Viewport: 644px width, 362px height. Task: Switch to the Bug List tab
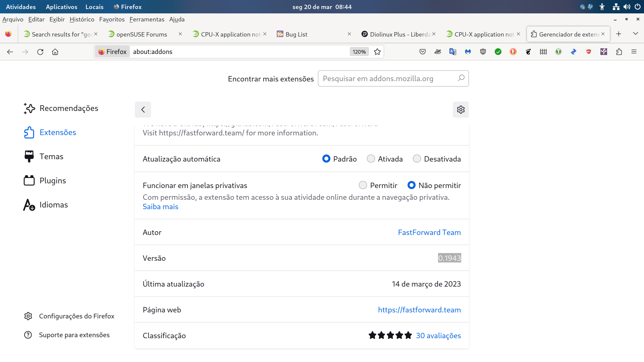[x=297, y=34]
